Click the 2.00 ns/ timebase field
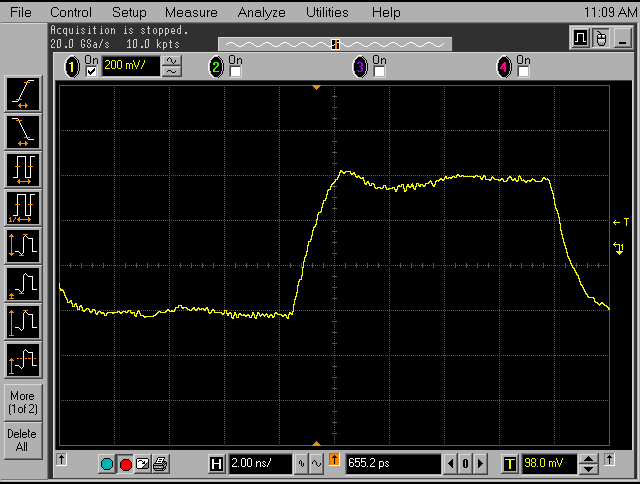This screenshot has width=640, height=484. tap(258, 464)
